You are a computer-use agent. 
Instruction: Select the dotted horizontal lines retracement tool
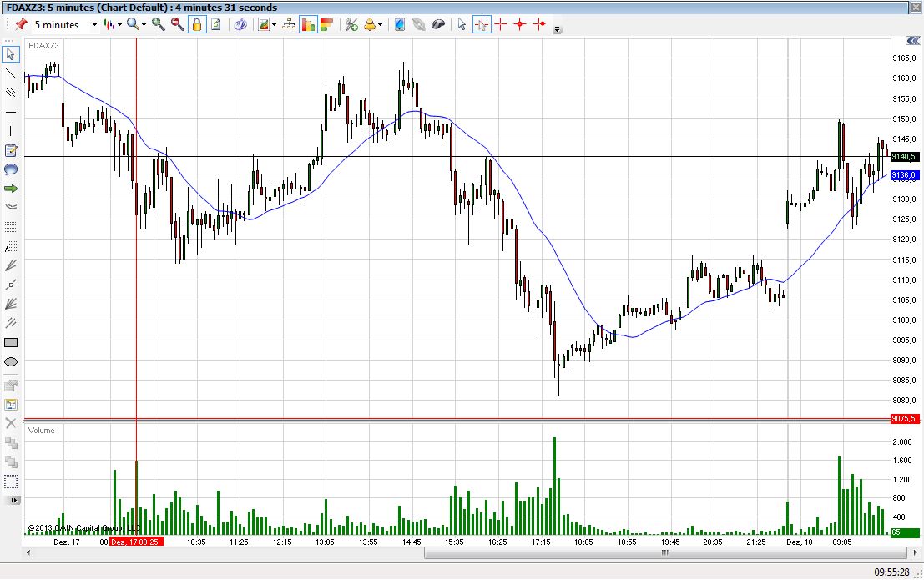11,226
